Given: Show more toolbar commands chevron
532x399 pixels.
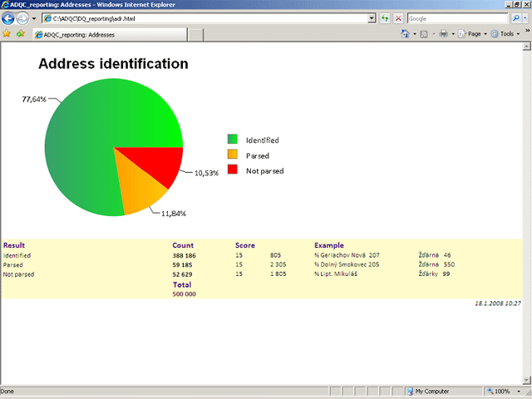Looking at the screenshot, I should (x=528, y=31).
